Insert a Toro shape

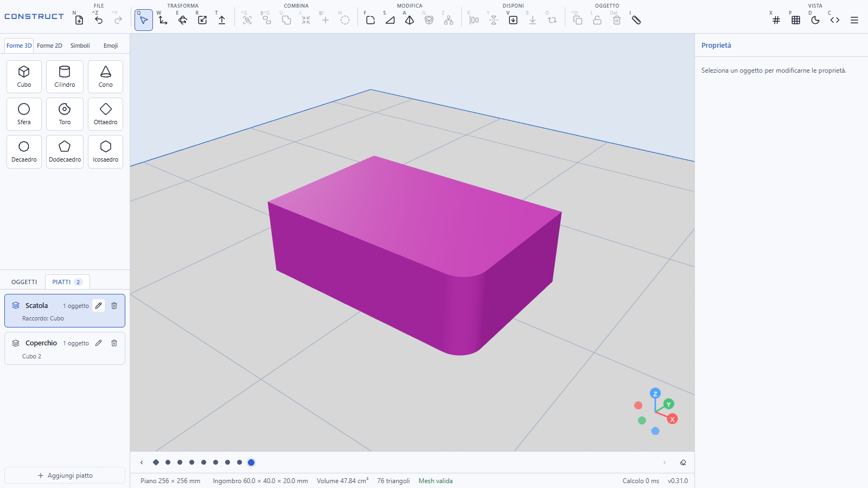click(65, 114)
